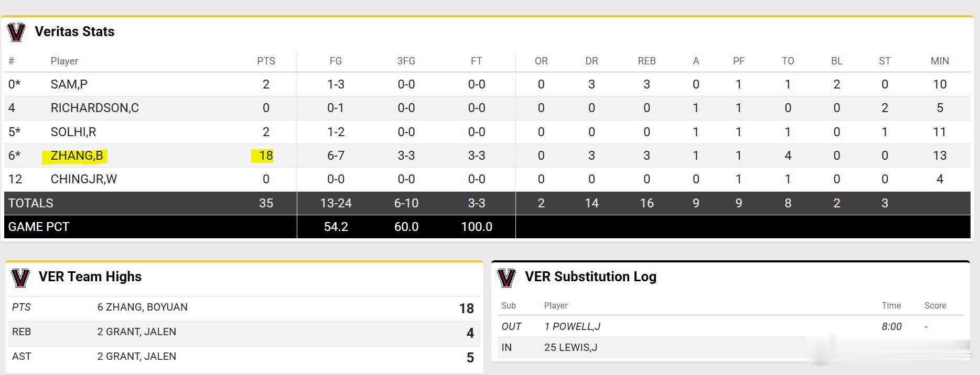Click the GAME PCT row label
Screen dimensions: 980x375
coord(38,227)
